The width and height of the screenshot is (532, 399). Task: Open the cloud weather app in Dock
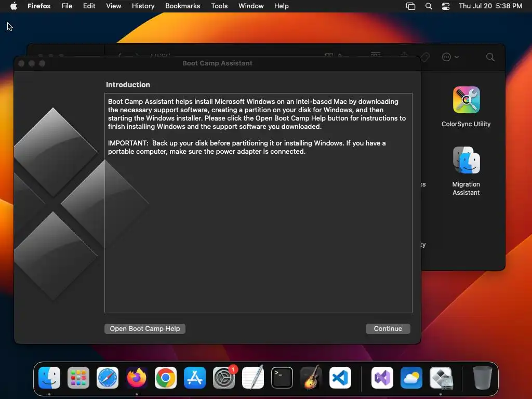coord(411,378)
